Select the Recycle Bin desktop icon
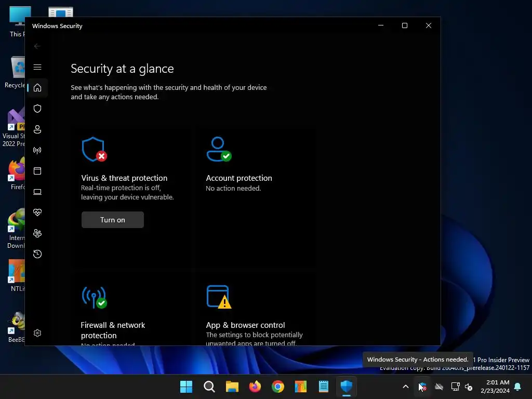 [x=15, y=72]
